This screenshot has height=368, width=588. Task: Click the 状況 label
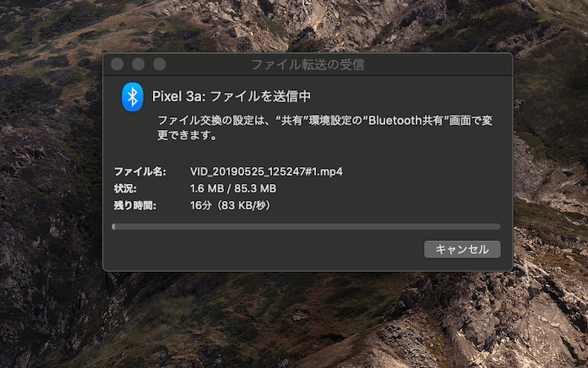(x=125, y=188)
